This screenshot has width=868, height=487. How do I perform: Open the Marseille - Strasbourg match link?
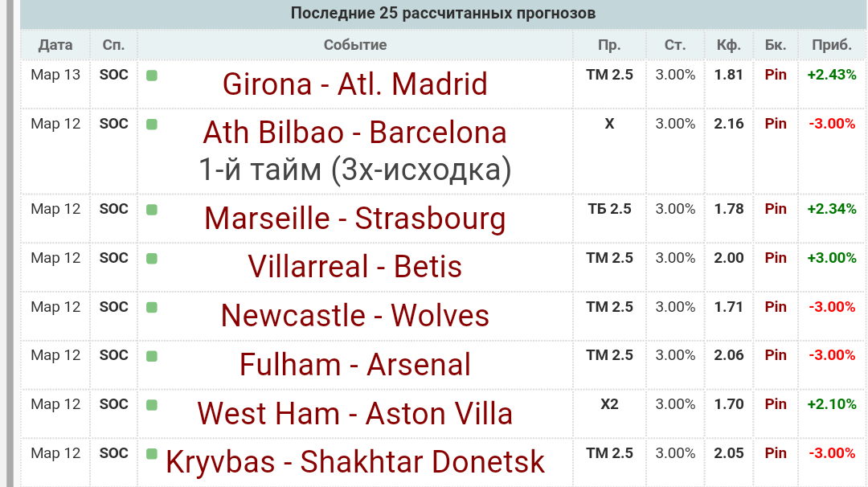pos(355,219)
